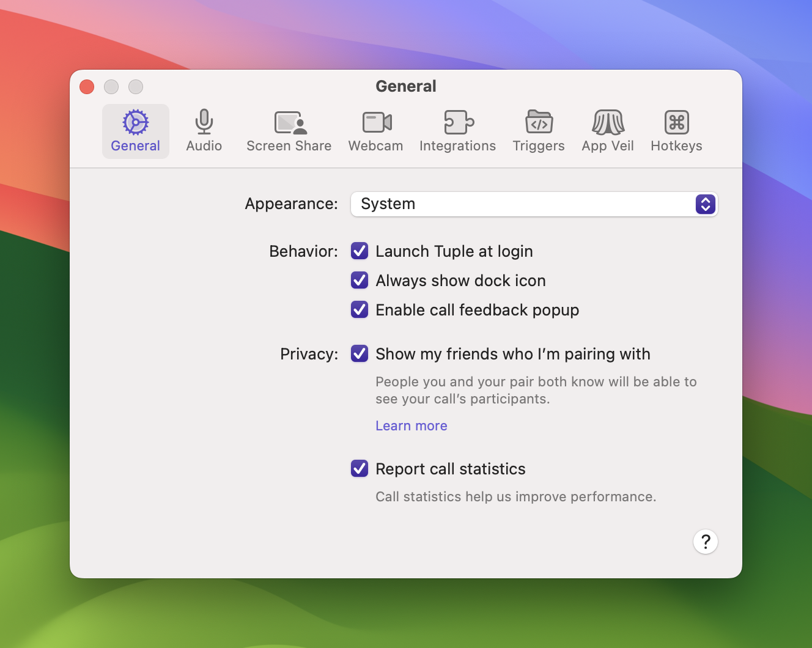812x648 pixels.
Task: Toggle Always show dock icon checkbox
Action: click(x=360, y=281)
